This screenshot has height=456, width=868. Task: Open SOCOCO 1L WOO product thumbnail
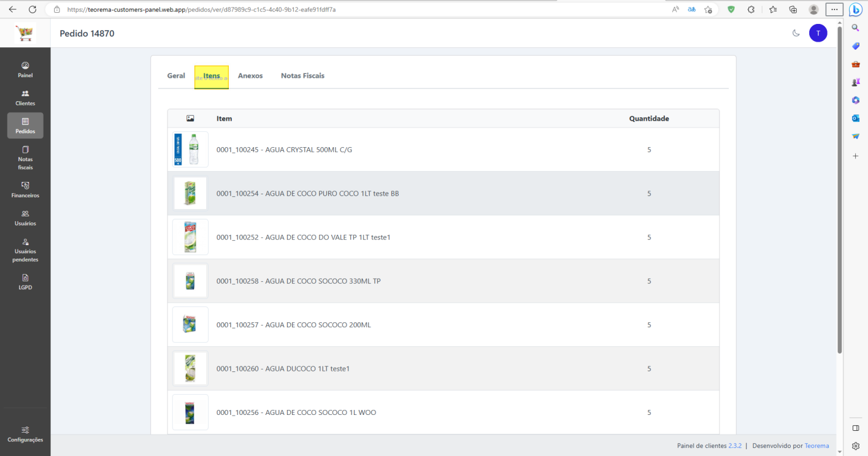pyautogui.click(x=190, y=412)
